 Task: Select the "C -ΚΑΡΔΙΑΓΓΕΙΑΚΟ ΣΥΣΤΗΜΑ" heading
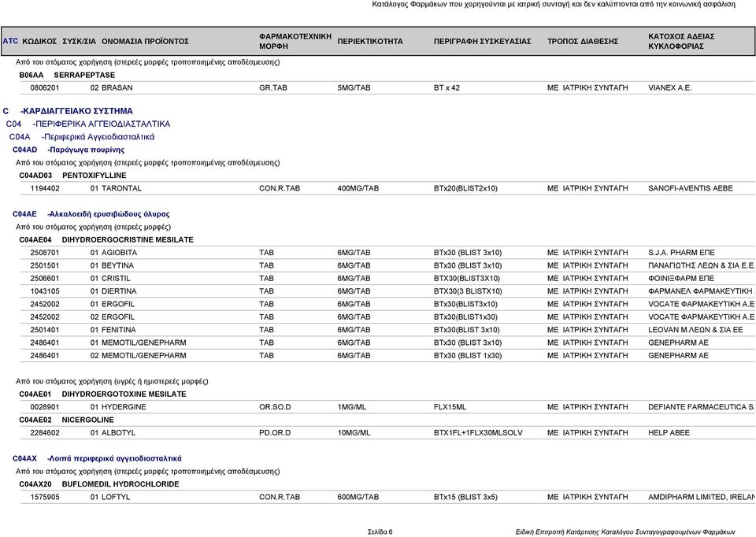(x=68, y=111)
